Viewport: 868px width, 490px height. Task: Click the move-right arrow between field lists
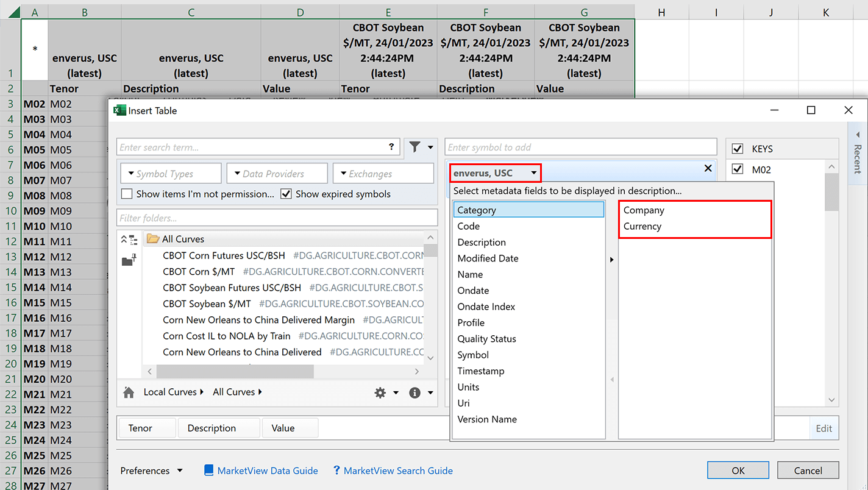(x=611, y=260)
